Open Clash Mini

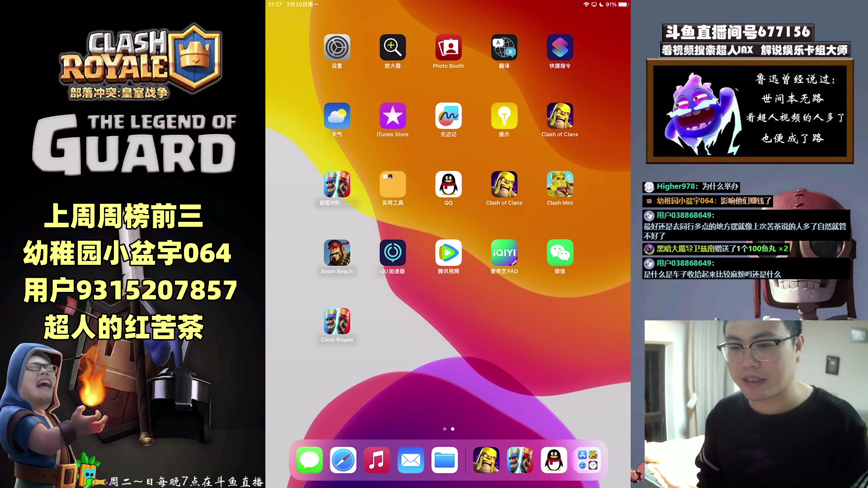tap(560, 184)
